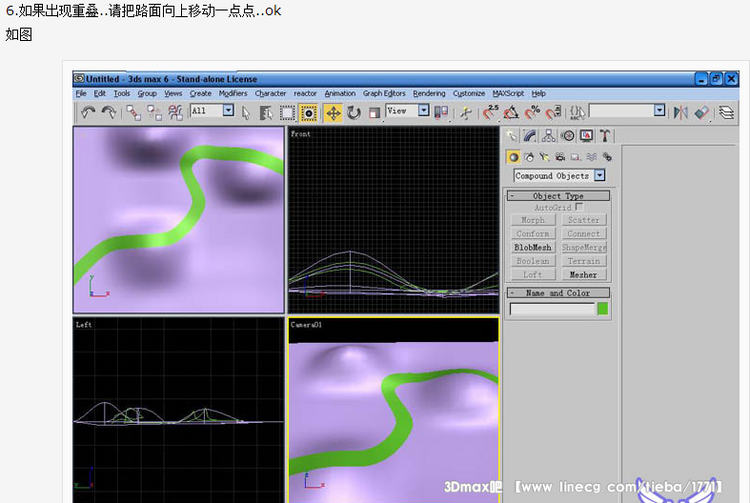750x503 pixels.
Task: Click the object name input field
Action: pyautogui.click(x=552, y=309)
